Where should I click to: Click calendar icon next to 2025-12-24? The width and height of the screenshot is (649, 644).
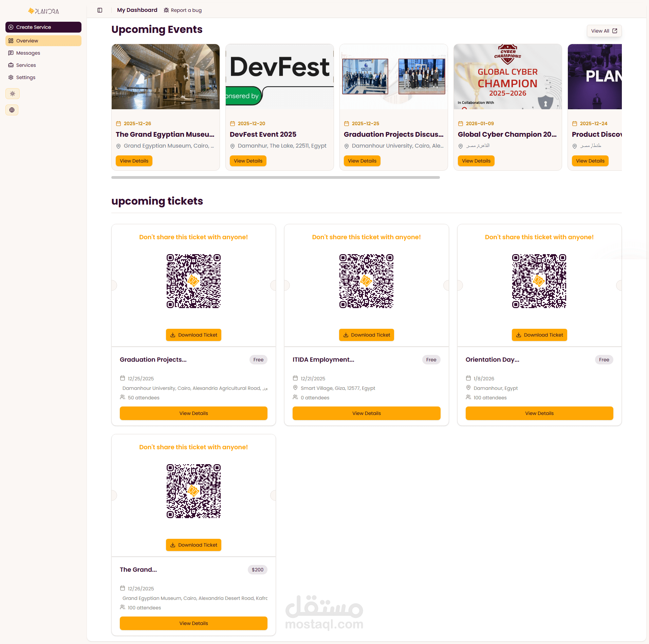click(x=575, y=124)
